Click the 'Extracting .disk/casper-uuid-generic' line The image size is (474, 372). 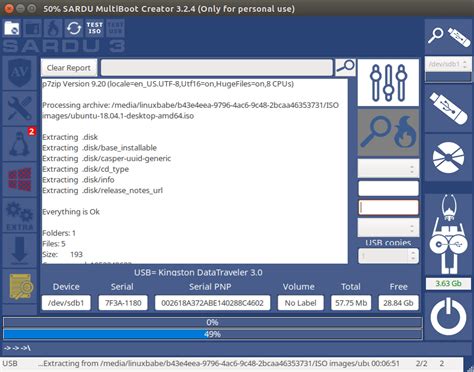pos(107,158)
